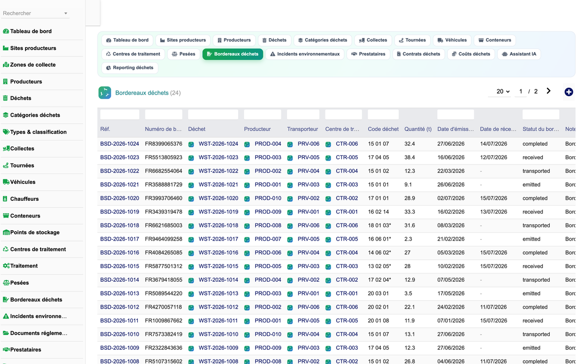The height and width of the screenshot is (364, 588).
Task: Click the page number field showing 1
Action: [521, 92]
